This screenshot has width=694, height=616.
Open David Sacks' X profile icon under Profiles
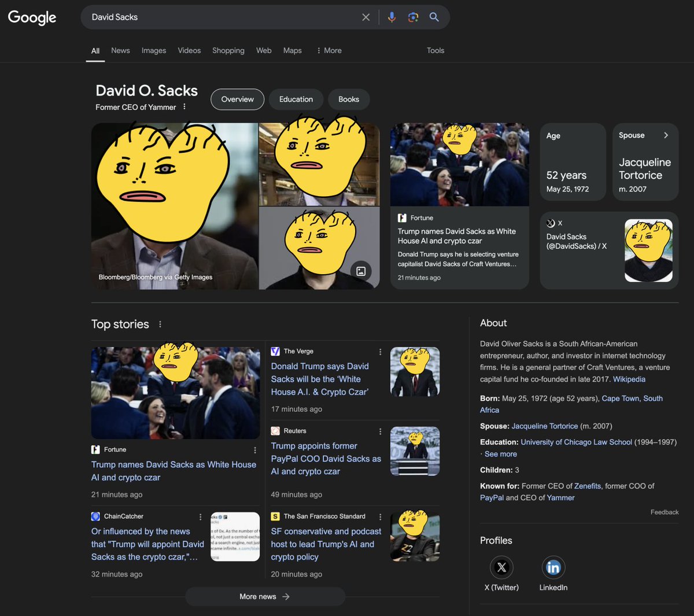[501, 567]
